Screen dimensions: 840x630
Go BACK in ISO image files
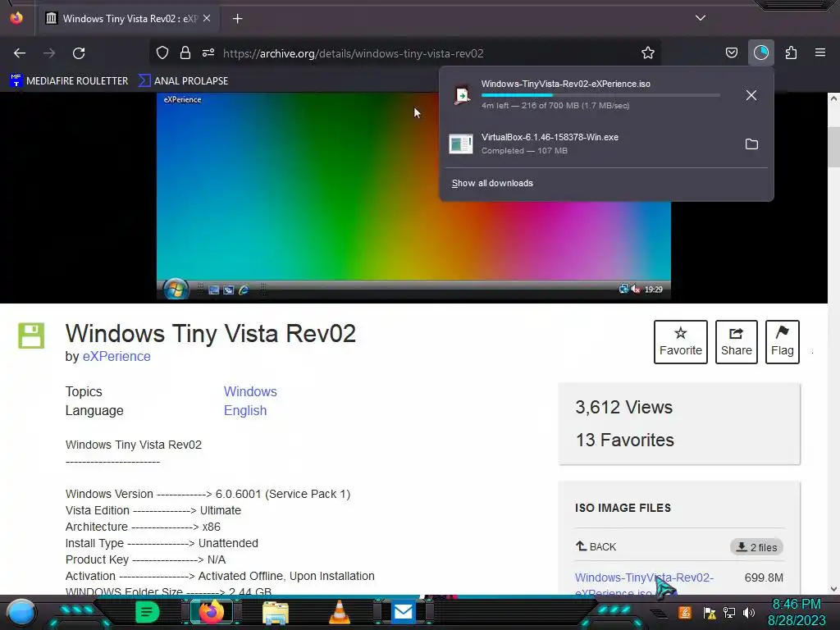pos(596,546)
